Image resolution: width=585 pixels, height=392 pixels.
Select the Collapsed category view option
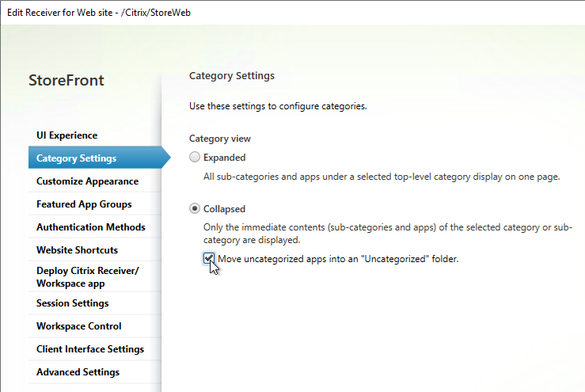click(x=195, y=208)
